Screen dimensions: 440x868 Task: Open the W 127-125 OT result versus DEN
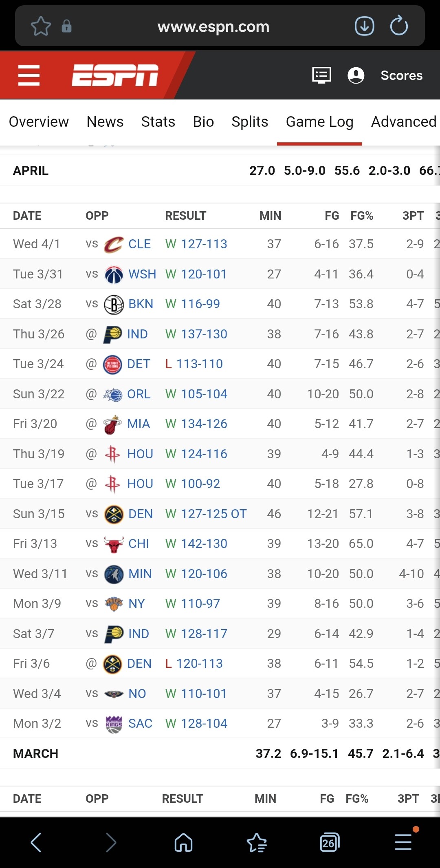(x=206, y=514)
